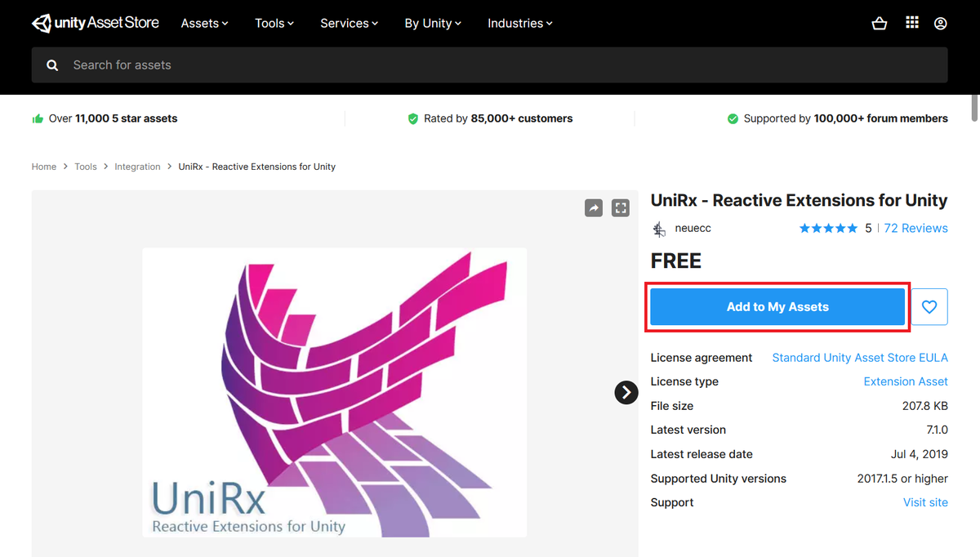
Task: Open fullscreen view of the image
Action: click(x=621, y=208)
